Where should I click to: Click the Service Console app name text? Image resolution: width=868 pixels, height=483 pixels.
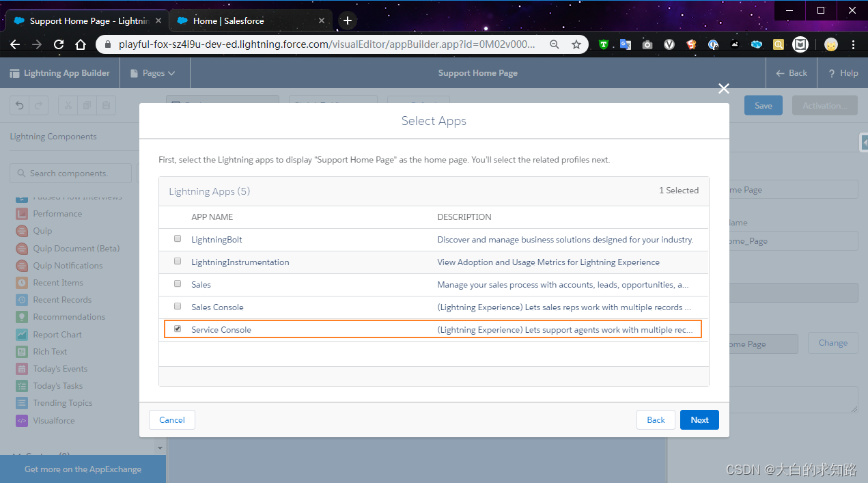tap(221, 329)
